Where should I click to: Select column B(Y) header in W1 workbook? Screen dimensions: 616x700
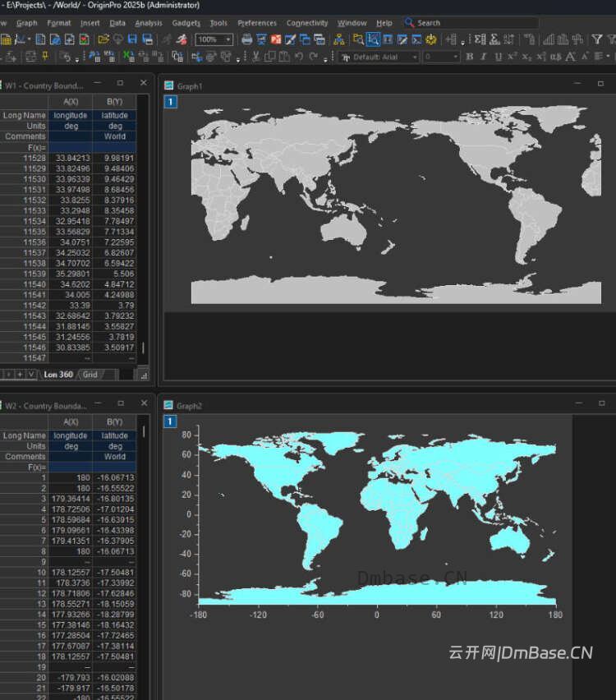pos(115,101)
